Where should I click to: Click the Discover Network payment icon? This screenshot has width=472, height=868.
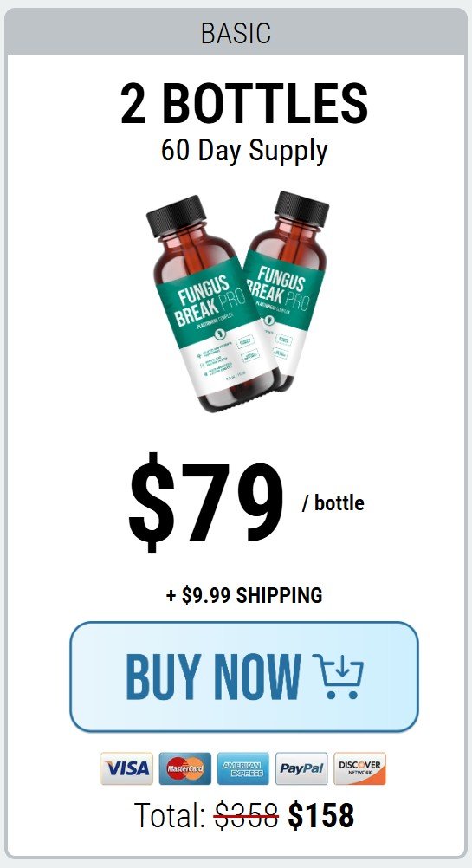click(x=359, y=768)
